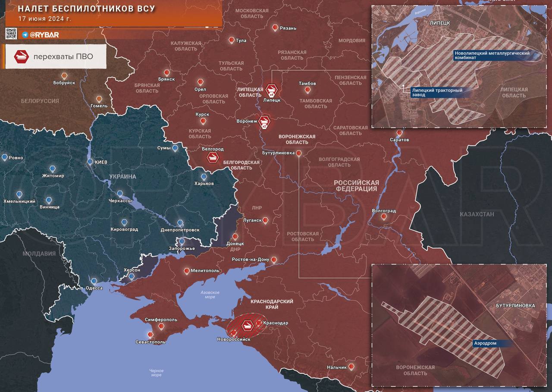This screenshot has width=552, height=392.
Task: Click the title Налет беспилотников ВСУ
Action: pos(86,9)
